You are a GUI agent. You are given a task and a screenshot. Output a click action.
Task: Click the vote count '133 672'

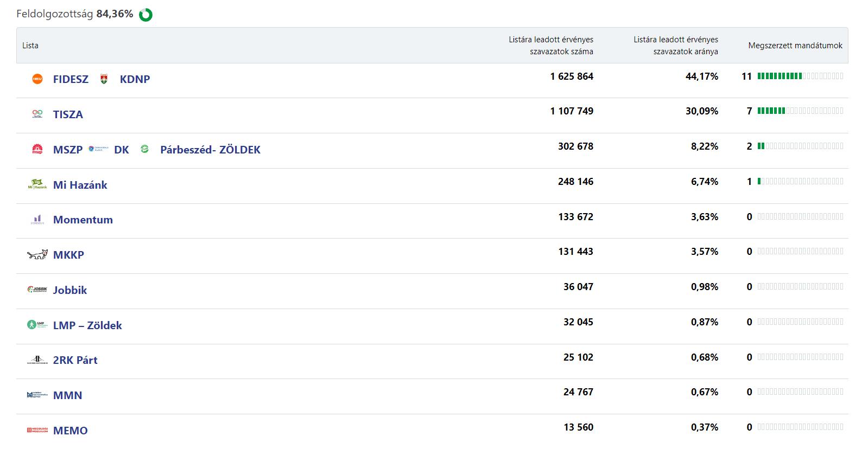tap(576, 217)
